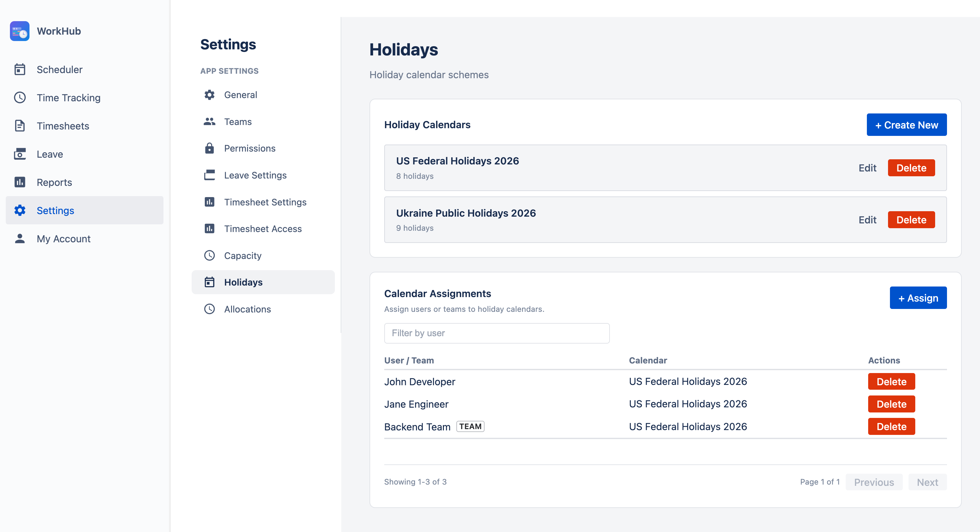Click the Reports chart icon
The width and height of the screenshot is (980, 532).
pyautogui.click(x=20, y=182)
